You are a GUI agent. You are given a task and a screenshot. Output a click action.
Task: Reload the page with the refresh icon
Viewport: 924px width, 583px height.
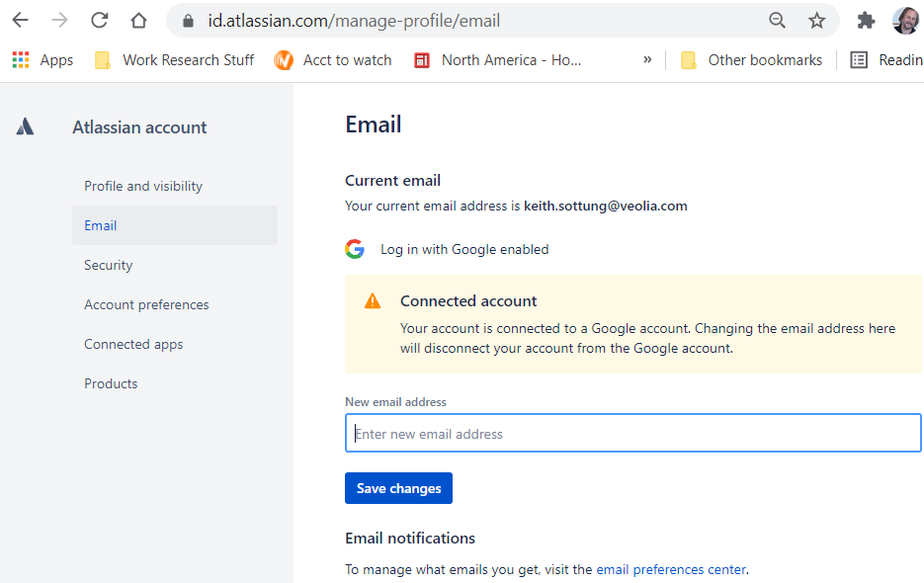point(99,21)
